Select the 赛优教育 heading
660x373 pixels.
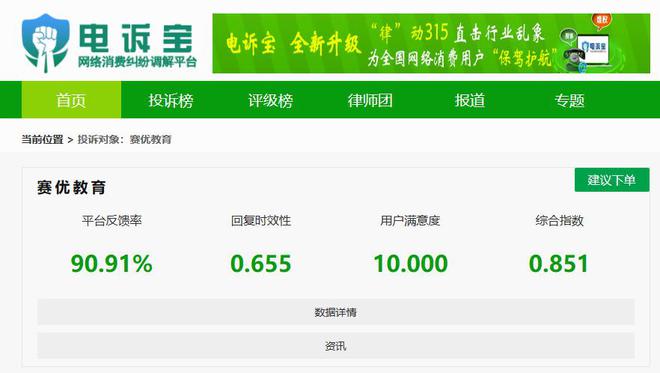point(71,187)
